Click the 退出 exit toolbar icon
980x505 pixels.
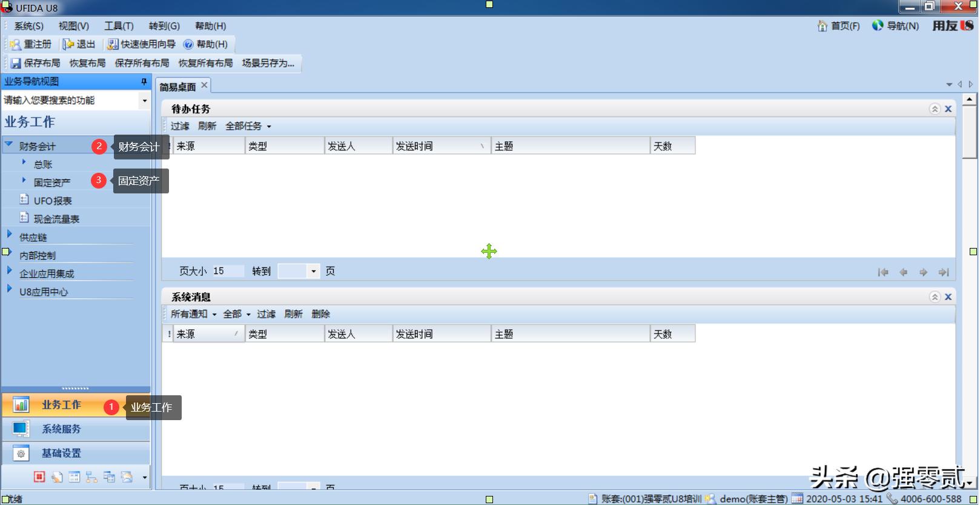coord(68,44)
